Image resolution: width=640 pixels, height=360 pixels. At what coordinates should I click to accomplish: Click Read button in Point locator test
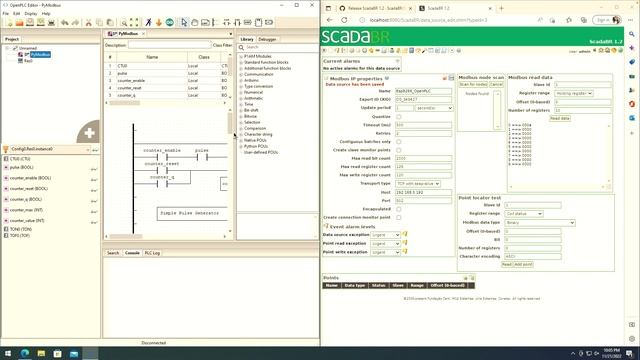click(x=506, y=264)
